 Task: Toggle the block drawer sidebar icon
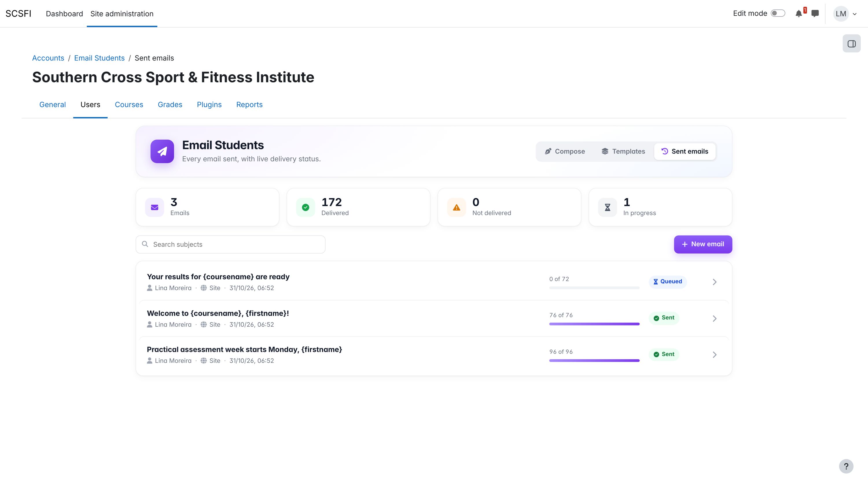852,43
